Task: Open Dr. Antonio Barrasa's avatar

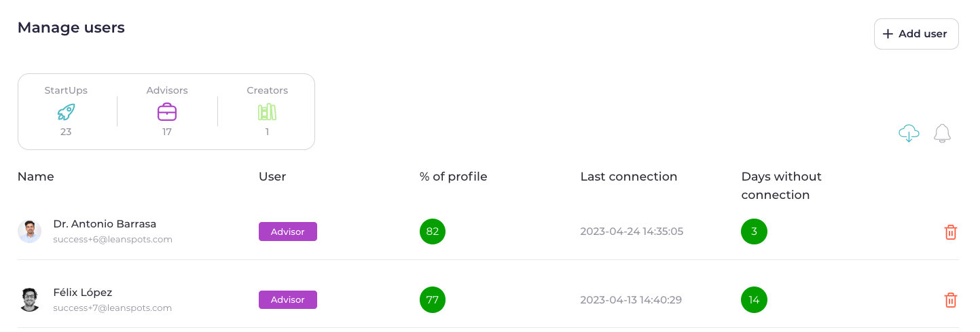Action: [x=29, y=232]
